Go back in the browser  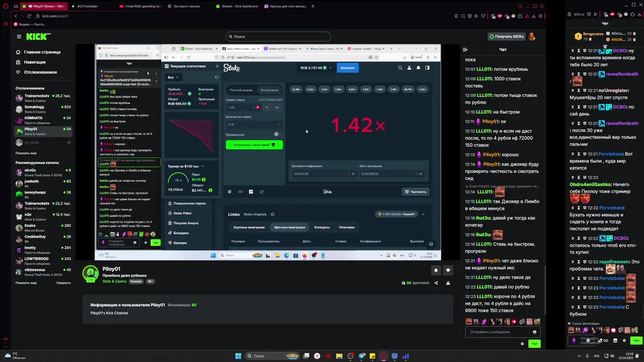16,16
